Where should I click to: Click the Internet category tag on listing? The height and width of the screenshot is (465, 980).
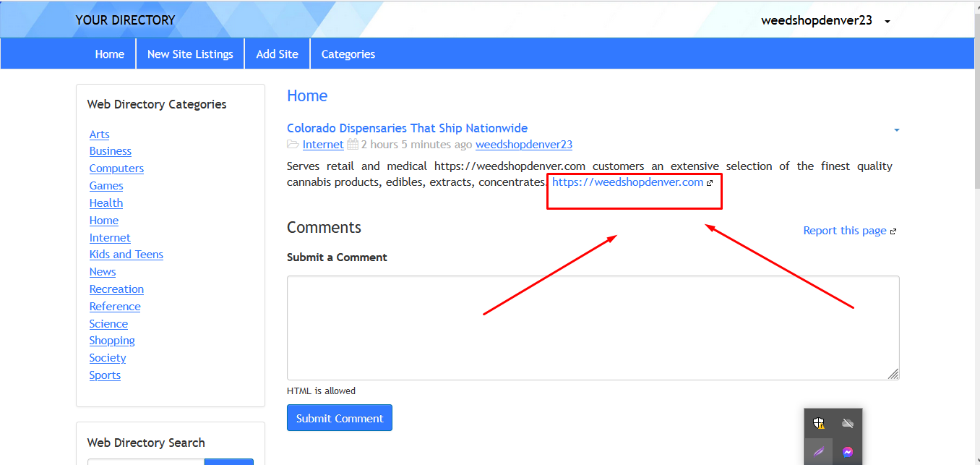(x=323, y=145)
